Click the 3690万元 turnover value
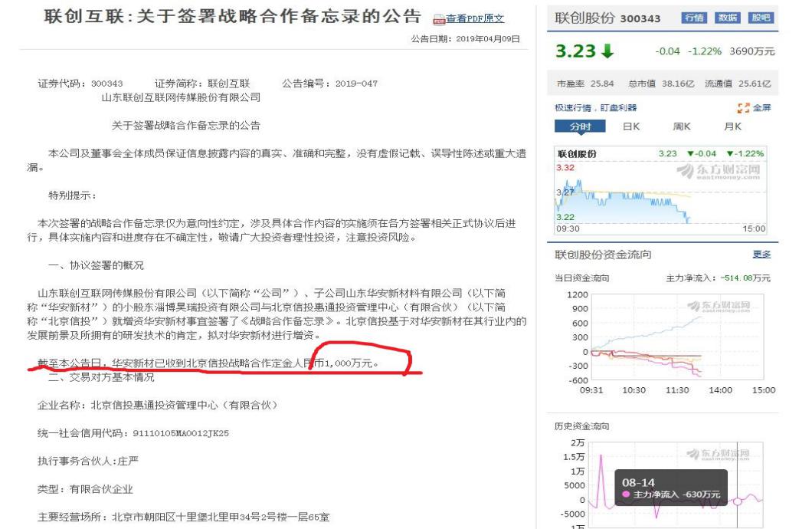Screen dimensions: 812x529 752,51
